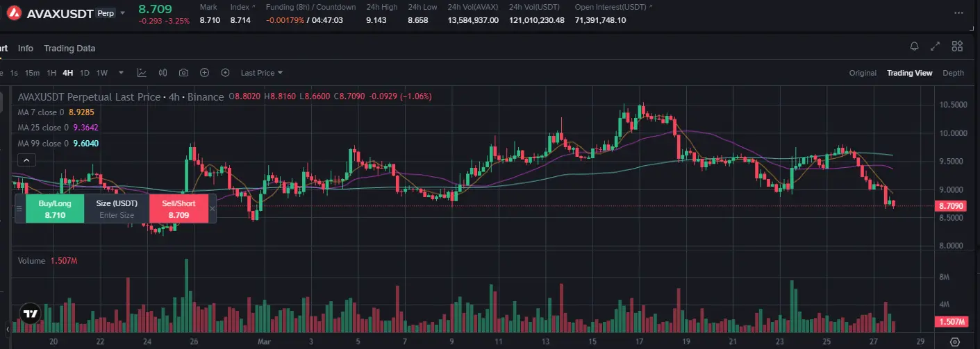Switch to the Info tab

coord(26,49)
